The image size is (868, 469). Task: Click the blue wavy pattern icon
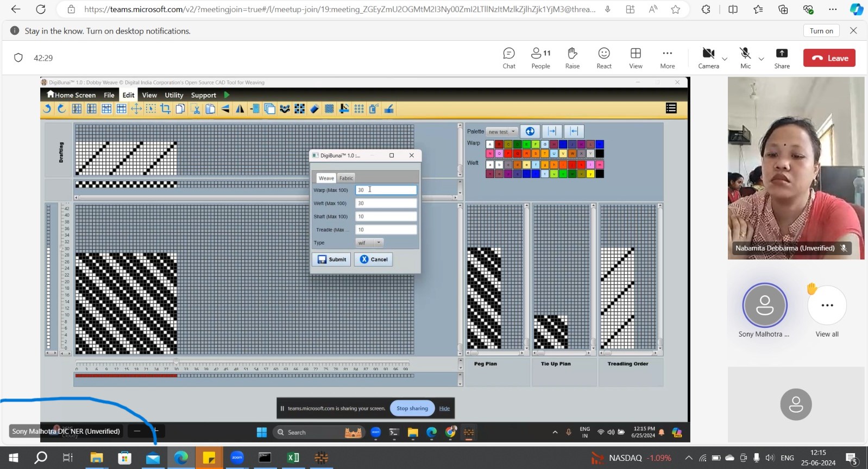284,109
